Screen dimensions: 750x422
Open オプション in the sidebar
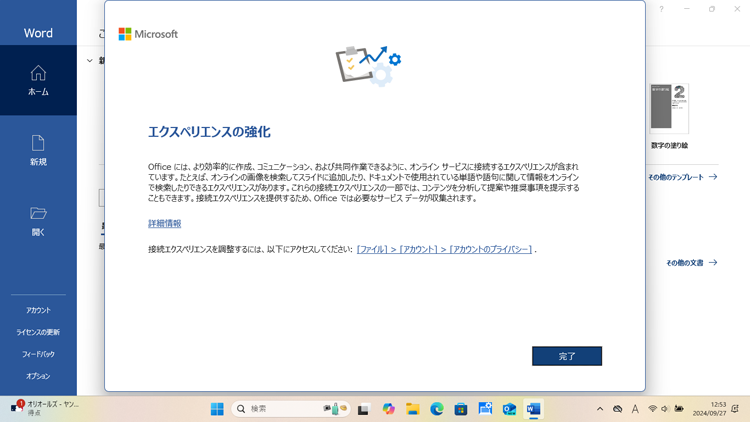(38, 376)
